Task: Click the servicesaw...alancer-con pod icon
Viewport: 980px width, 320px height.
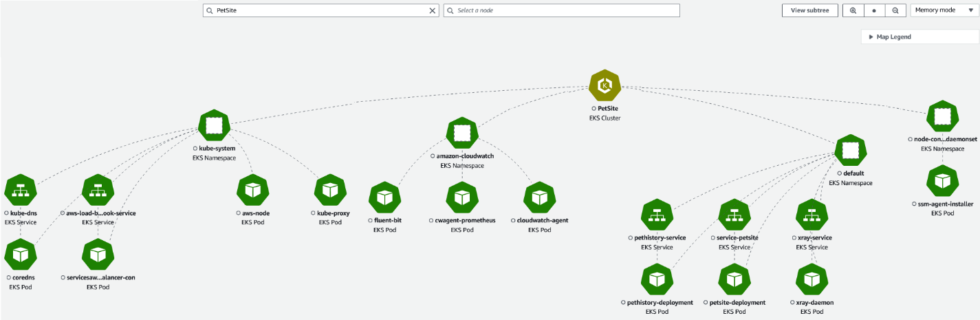Action: tap(98, 255)
